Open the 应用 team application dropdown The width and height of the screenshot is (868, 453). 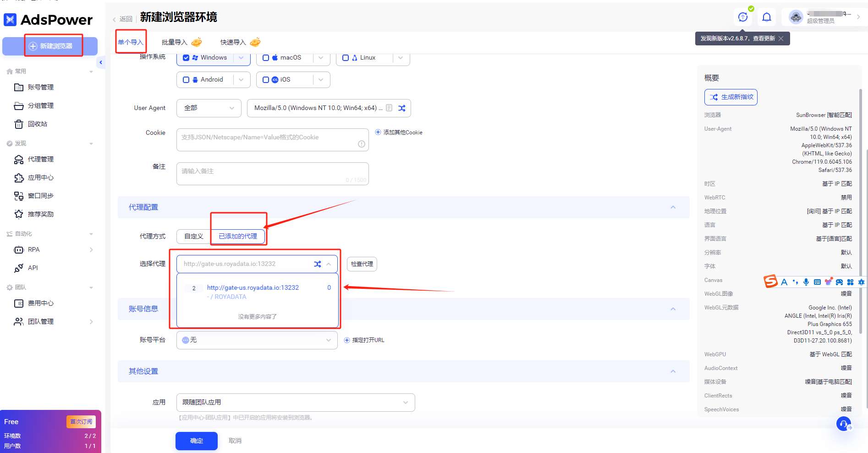click(296, 403)
